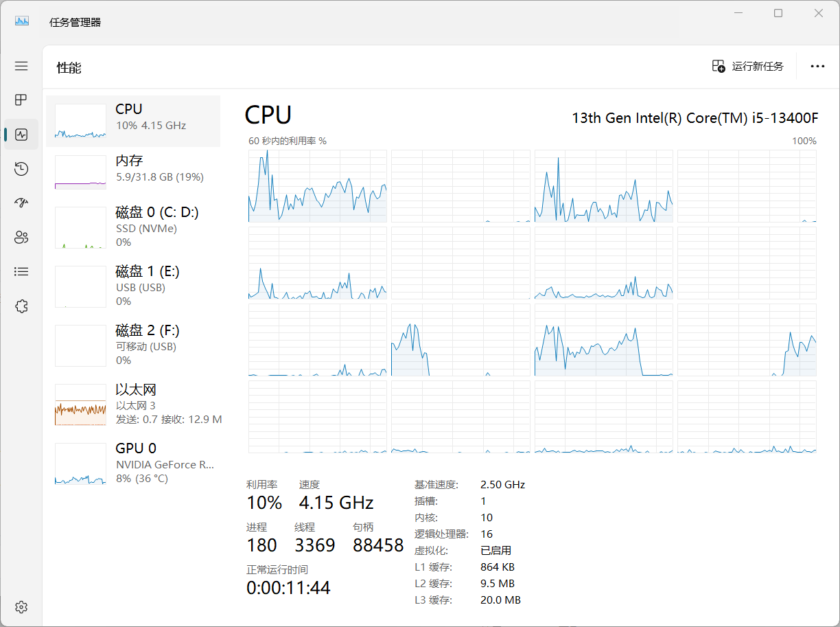Select the Performance page icon
840x627 pixels.
pyautogui.click(x=21, y=135)
